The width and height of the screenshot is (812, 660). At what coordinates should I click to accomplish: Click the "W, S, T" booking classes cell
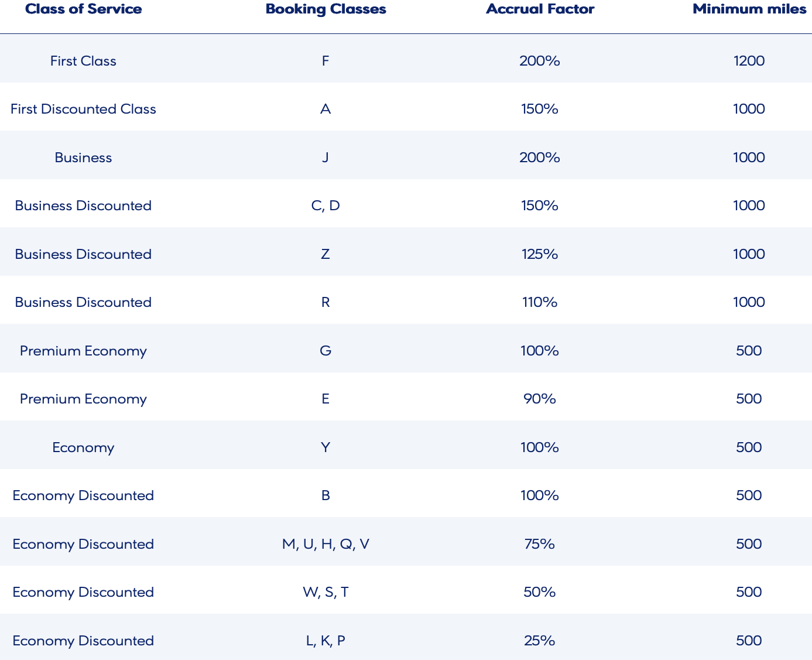[326, 592]
